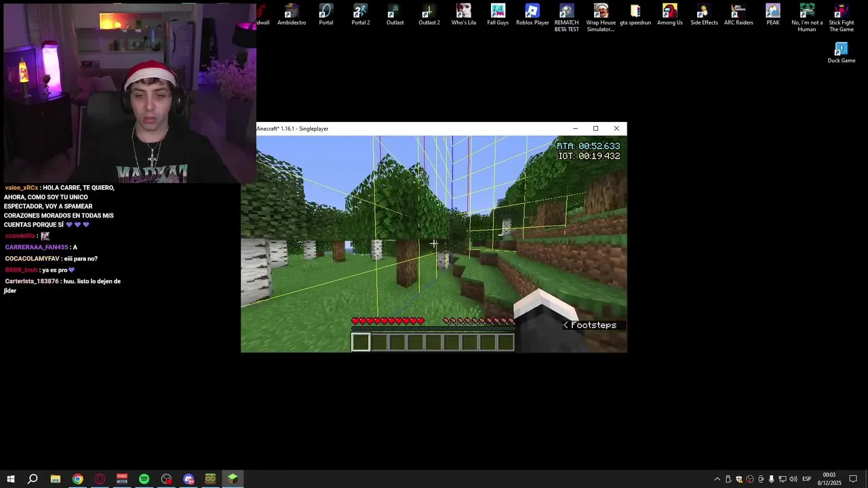
Task: Open the Windows Start menu
Action: click(x=11, y=479)
